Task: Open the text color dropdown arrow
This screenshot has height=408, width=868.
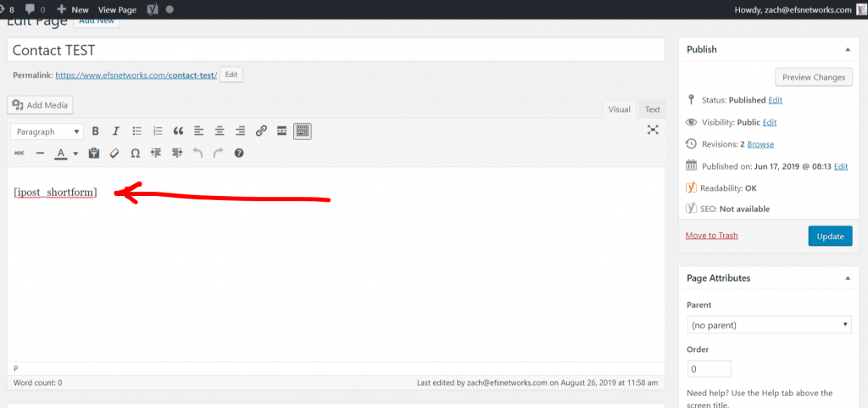Action: [x=75, y=154]
